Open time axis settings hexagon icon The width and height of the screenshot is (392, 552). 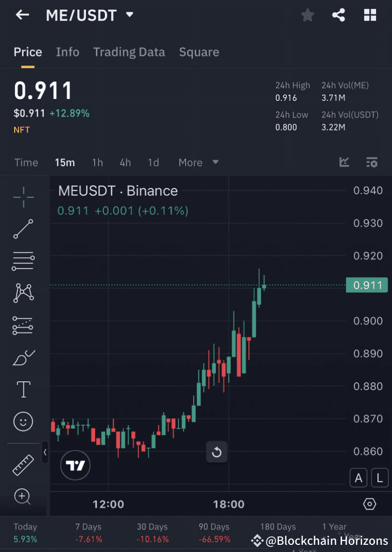(370, 504)
